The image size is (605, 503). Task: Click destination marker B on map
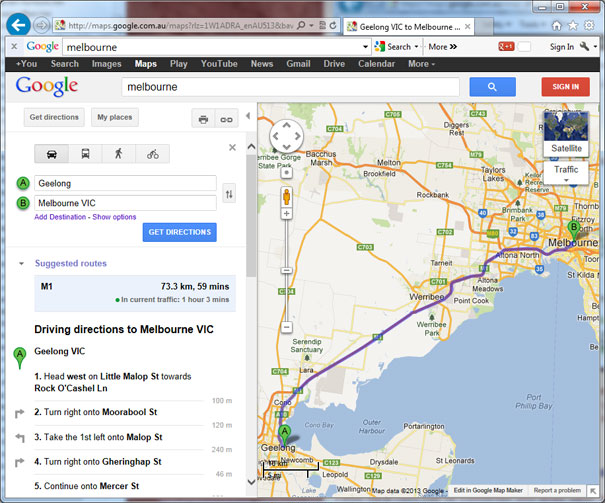[x=574, y=231]
